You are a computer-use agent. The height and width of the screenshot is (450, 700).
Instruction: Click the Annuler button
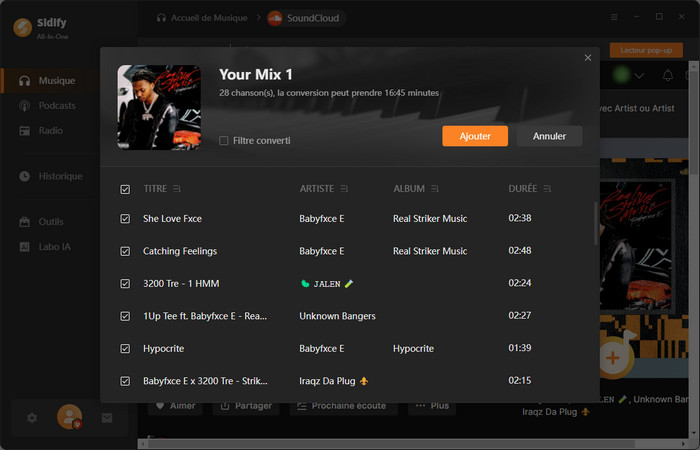click(549, 136)
